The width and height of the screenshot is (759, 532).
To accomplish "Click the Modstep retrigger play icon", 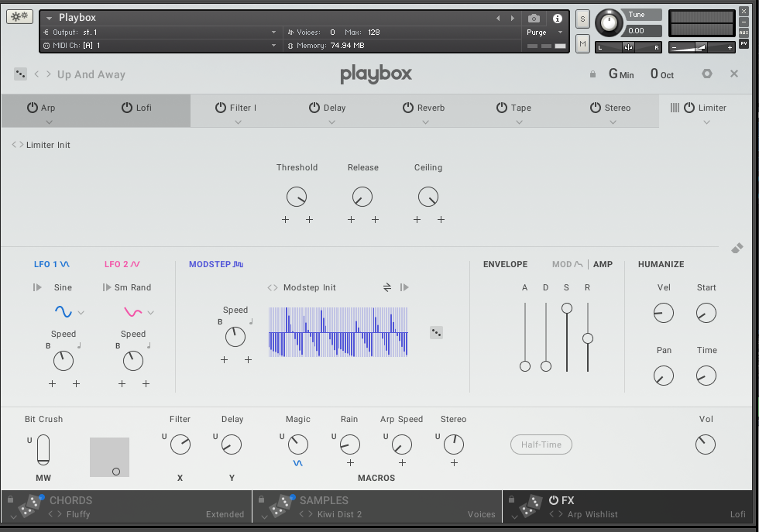I will [404, 287].
